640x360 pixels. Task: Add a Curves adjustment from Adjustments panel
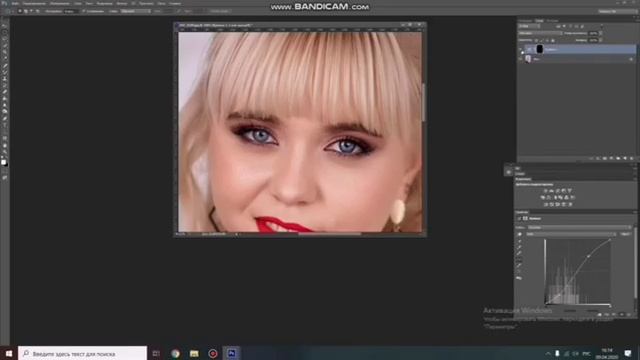click(x=558, y=191)
